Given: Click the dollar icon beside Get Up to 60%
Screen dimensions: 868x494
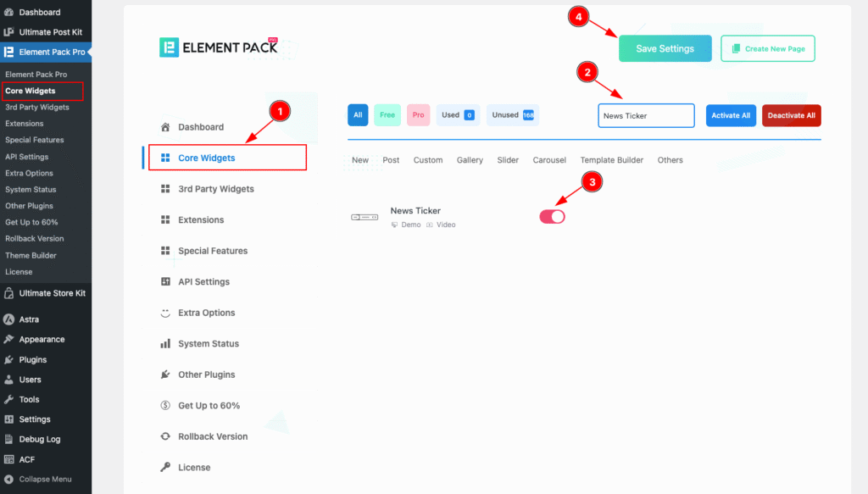Looking at the screenshot, I should coord(165,406).
